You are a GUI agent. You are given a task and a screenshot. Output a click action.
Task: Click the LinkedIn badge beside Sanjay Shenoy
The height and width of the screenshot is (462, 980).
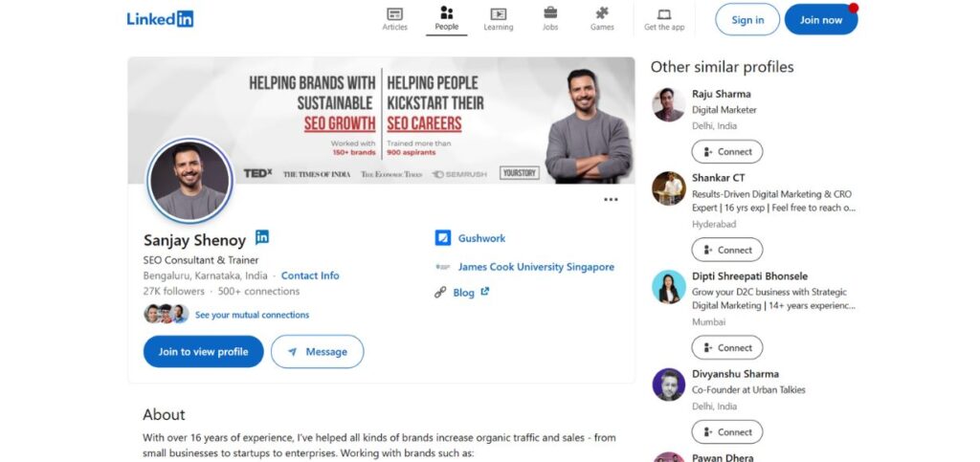[262, 237]
